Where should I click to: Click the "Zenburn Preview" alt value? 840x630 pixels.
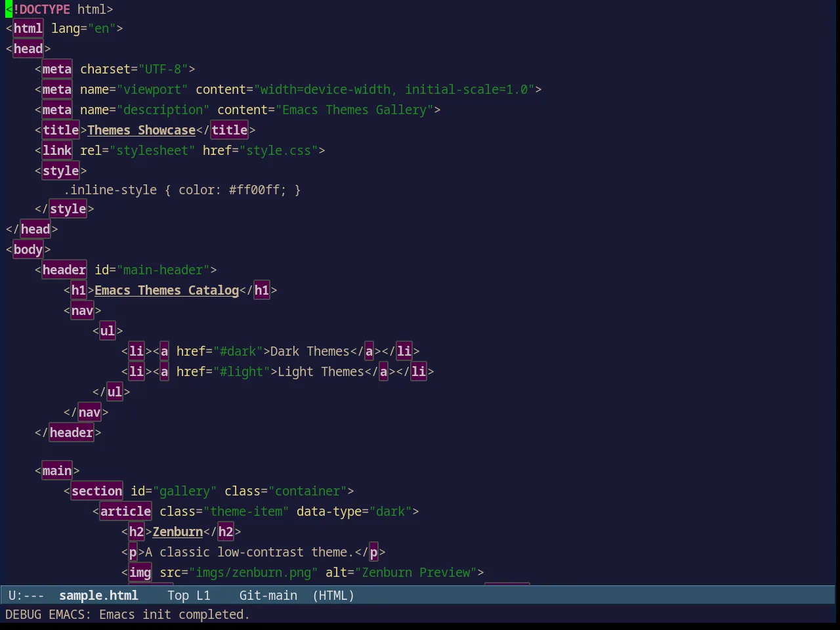click(416, 572)
